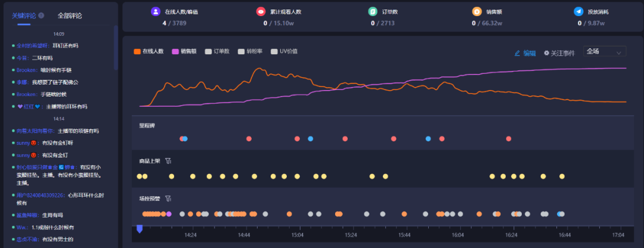Click the blue timeline playhead handle

tap(139, 229)
